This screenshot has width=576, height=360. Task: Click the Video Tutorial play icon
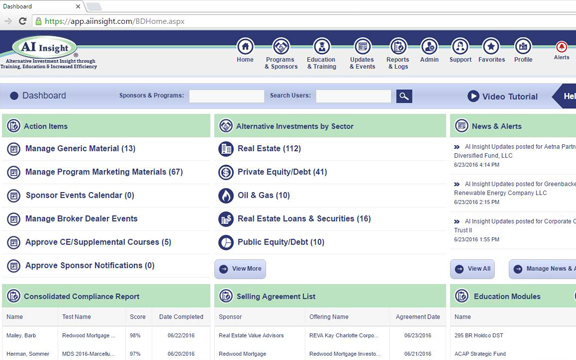click(473, 96)
